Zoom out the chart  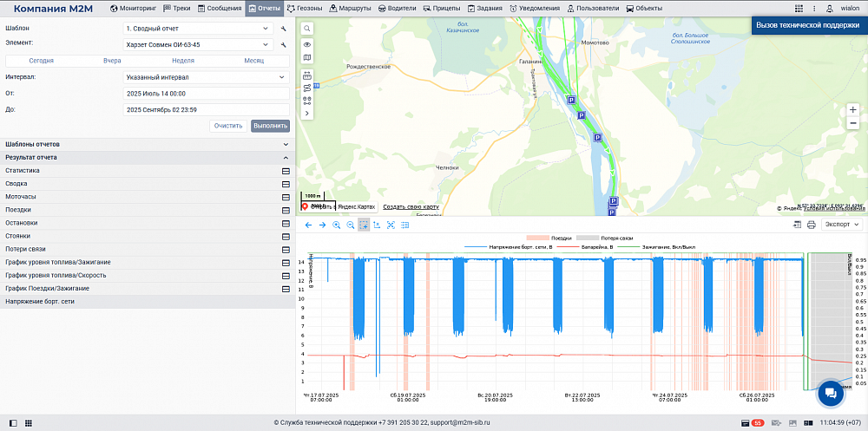click(350, 225)
